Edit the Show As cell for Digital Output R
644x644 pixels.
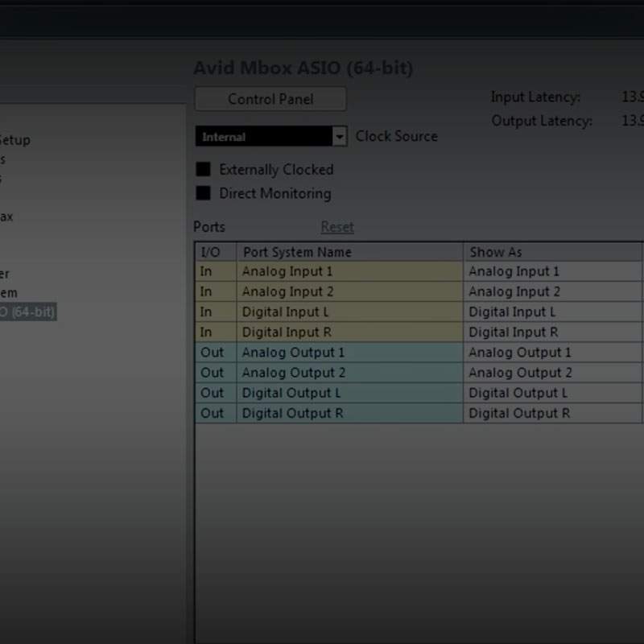553,413
